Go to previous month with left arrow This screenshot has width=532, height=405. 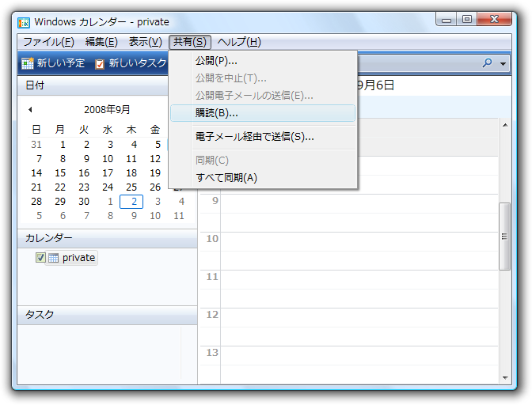tap(30, 110)
